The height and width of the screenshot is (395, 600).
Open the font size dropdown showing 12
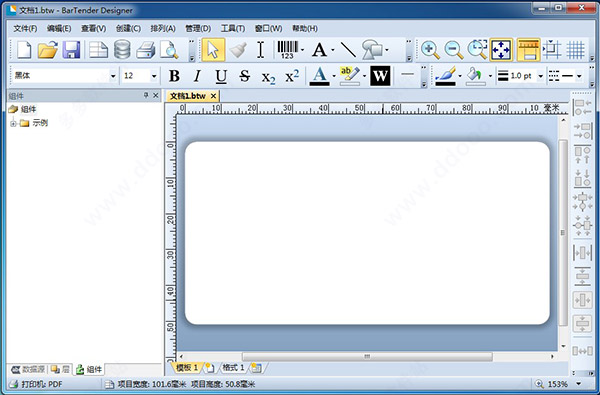(154, 76)
